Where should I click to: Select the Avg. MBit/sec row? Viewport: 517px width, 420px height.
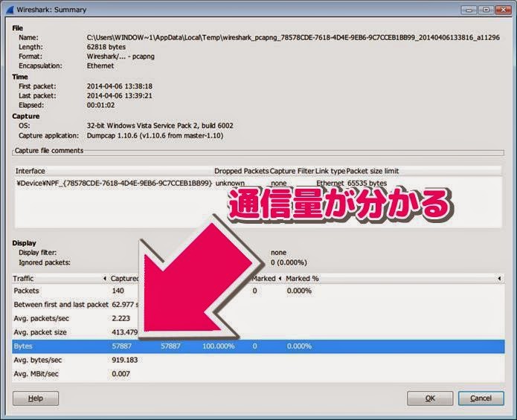(x=258, y=374)
